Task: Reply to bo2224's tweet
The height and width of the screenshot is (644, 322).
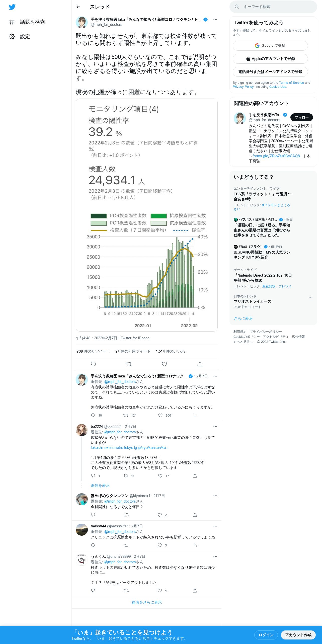Action: pos(93,476)
